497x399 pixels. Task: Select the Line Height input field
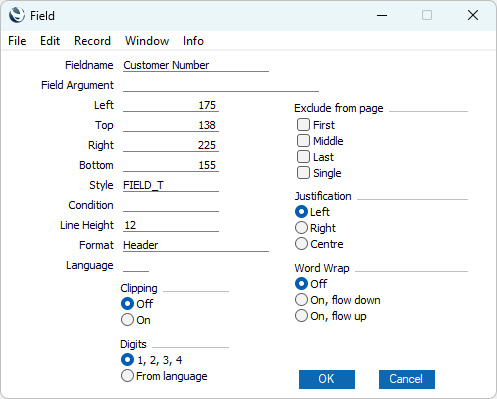[171, 225]
